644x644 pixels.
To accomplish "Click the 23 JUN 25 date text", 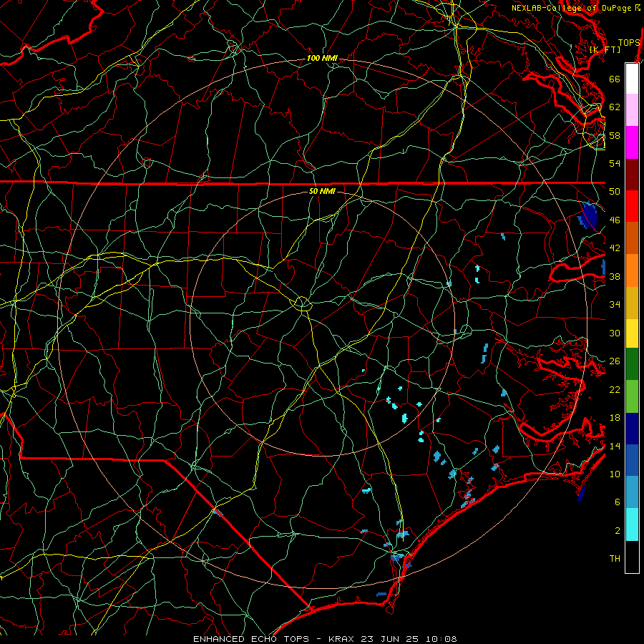I will 390,639.
